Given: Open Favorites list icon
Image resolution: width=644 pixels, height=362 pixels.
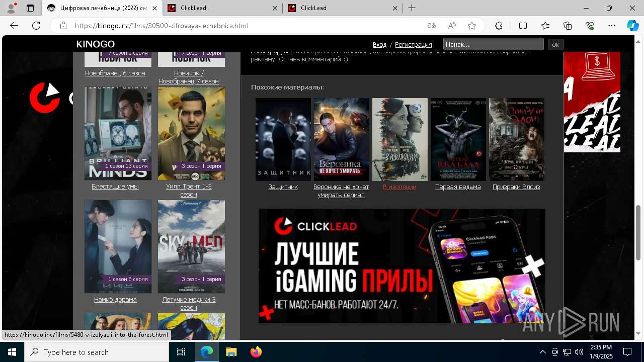Looking at the screenshot, I should click(545, 26).
